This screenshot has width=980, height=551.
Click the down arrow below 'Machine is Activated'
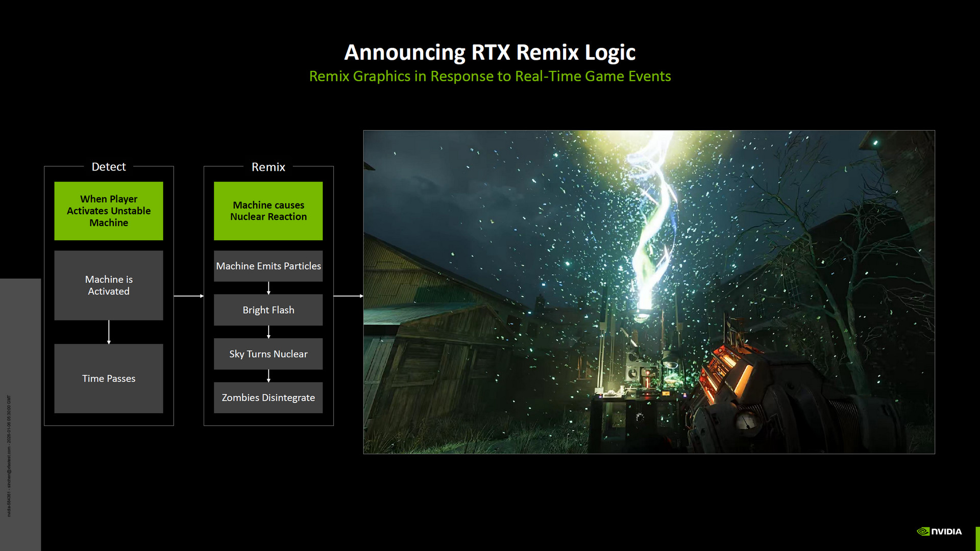point(109,332)
